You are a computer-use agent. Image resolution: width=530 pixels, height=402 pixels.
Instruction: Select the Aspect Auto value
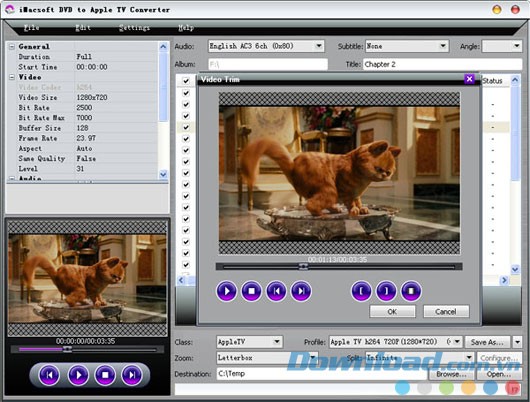(84, 148)
